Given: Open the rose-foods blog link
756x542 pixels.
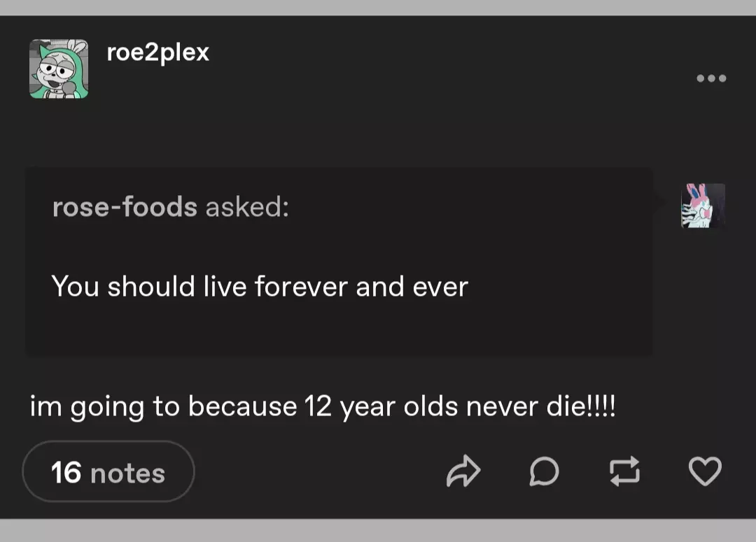Looking at the screenshot, I should pos(125,207).
